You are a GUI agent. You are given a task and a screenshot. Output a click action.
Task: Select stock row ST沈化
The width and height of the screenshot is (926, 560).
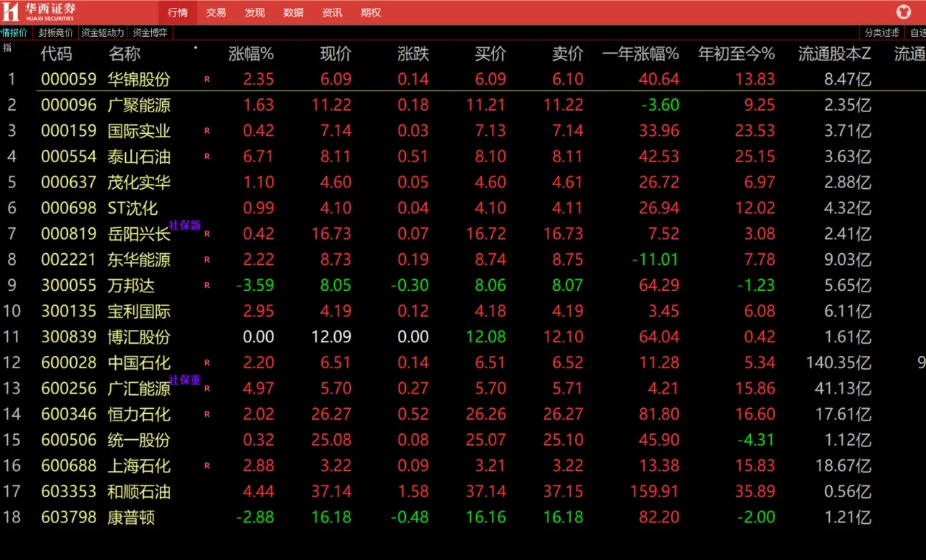coord(463,208)
